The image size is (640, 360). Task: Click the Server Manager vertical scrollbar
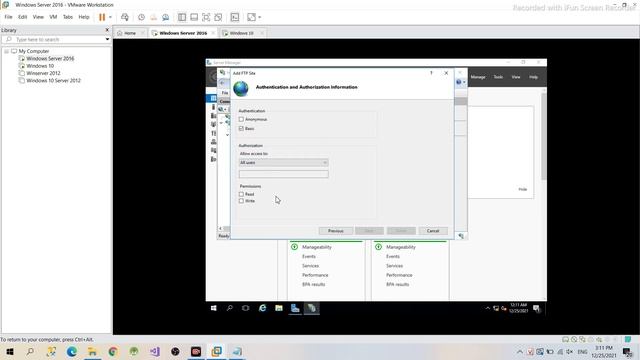click(544, 136)
